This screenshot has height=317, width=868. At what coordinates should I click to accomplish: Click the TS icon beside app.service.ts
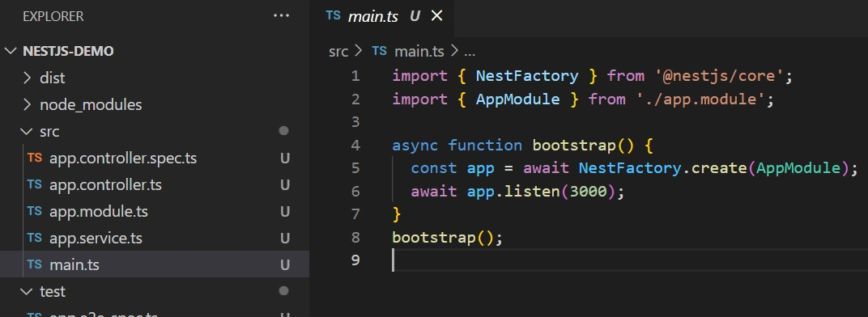(x=34, y=237)
